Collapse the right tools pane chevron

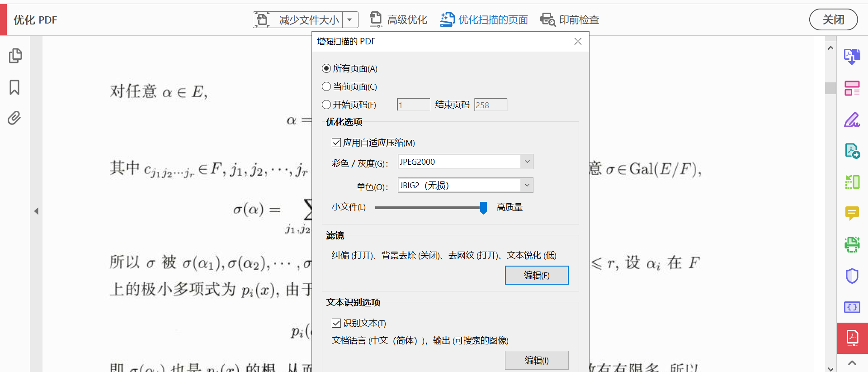click(852, 363)
